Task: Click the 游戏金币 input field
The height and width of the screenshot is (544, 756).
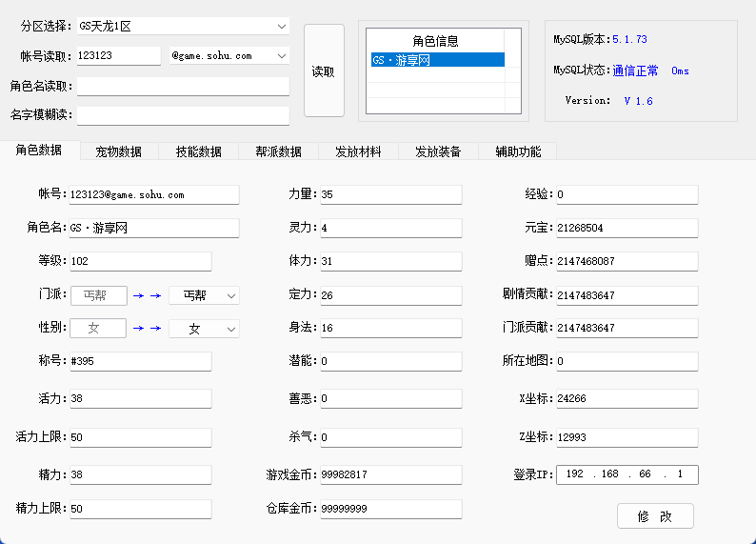Action: (x=390, y=474)
